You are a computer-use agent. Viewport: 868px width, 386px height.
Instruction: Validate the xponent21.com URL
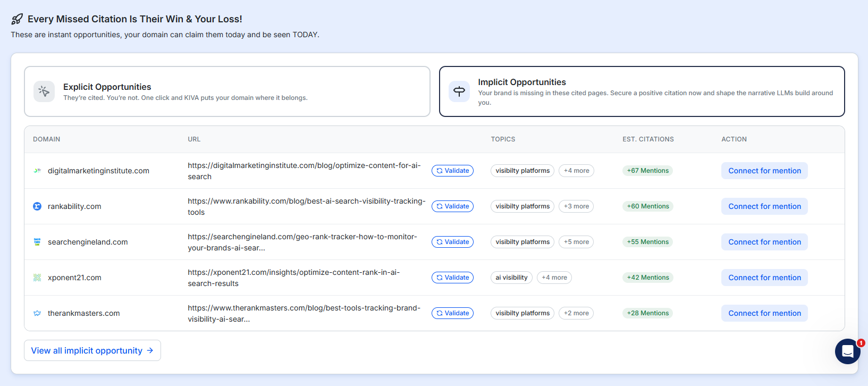click(x=453, y=278)
